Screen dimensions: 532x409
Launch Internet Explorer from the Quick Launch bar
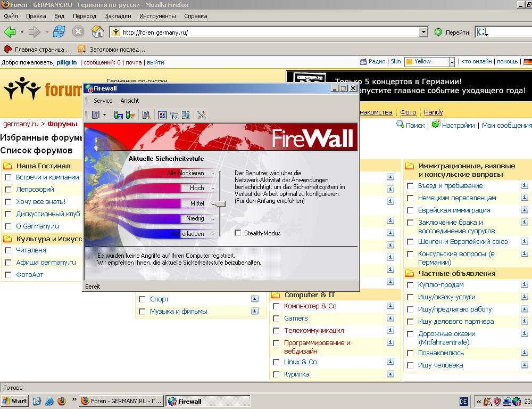(49, 401)
